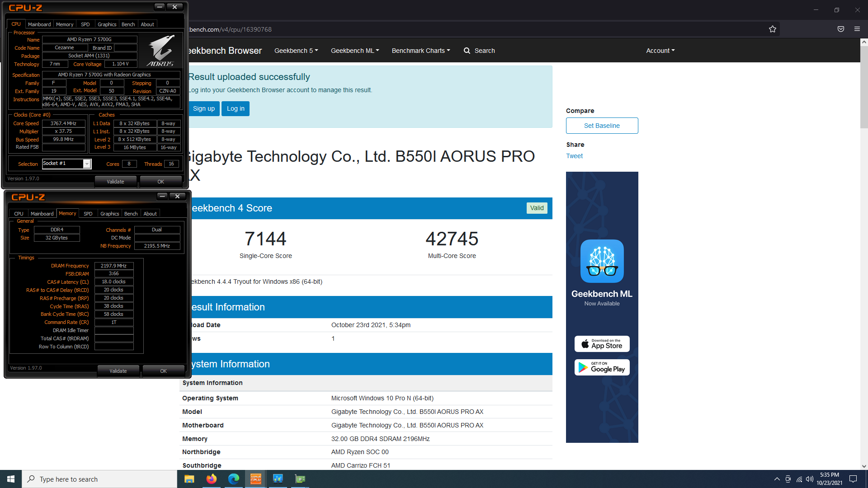Open the App Store download badge
This screenshot has width=868, height=488.
(602, 344)
